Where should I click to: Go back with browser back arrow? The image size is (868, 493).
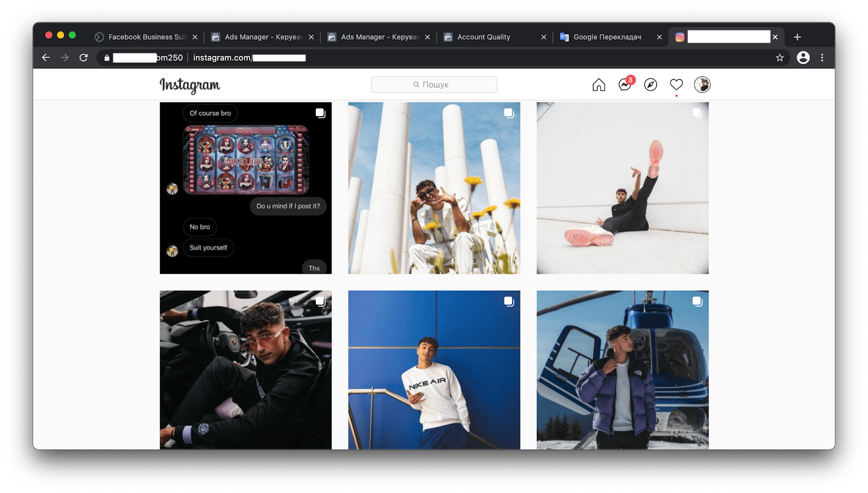click(46, 57)
